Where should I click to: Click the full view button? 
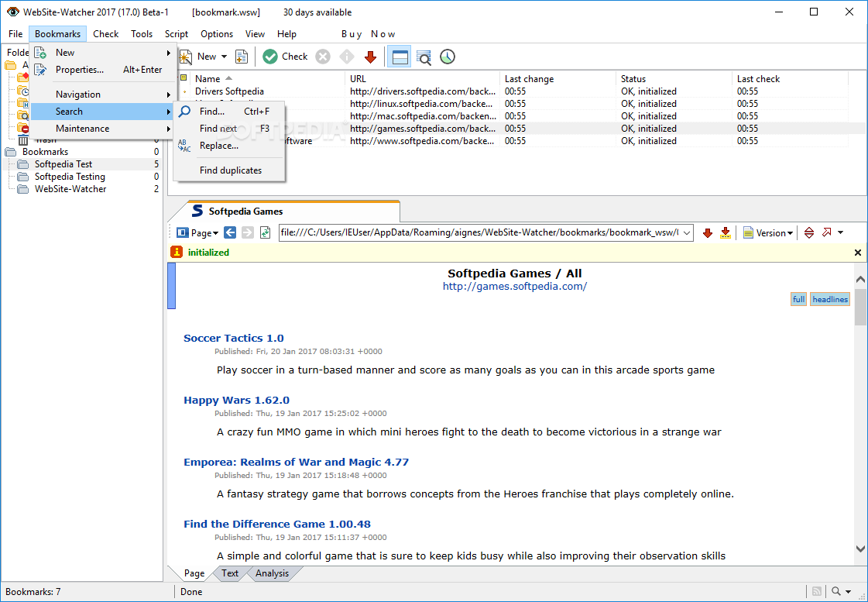click(798, 300)
